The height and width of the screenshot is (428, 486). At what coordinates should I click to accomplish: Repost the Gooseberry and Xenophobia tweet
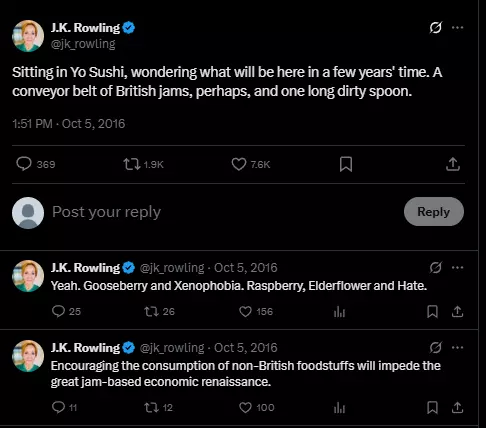(x=151, y=312)
